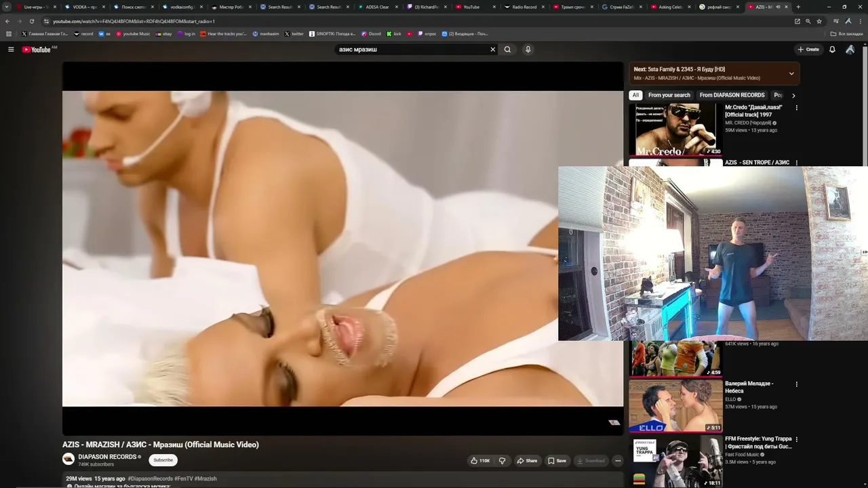868x488 pixels.
Task: Like the video with 110K likes
Action: click(x=481, y=461)
